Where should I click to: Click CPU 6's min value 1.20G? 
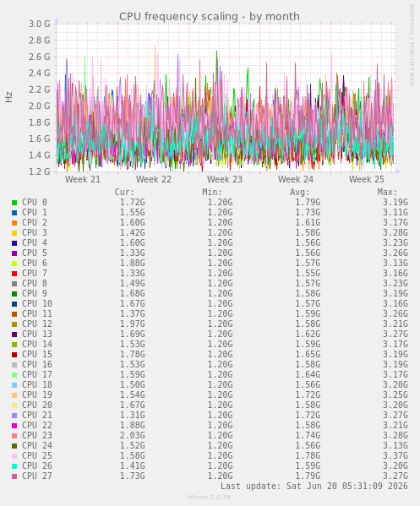pyautogui.click(x=221, y=264)
